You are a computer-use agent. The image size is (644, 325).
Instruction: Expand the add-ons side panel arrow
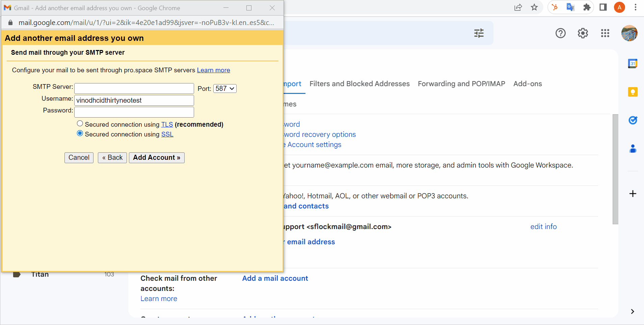(x=633, y=311)
